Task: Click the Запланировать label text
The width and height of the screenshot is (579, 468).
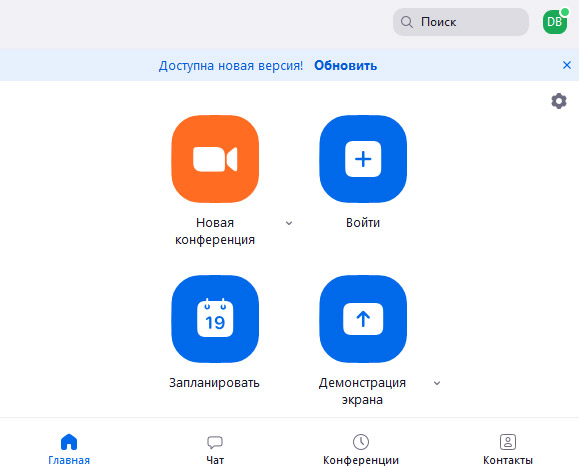Action: 215,383
